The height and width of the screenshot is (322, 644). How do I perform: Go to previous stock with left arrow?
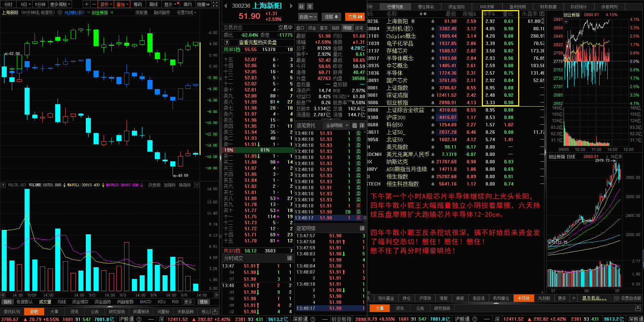coord(225,6)
